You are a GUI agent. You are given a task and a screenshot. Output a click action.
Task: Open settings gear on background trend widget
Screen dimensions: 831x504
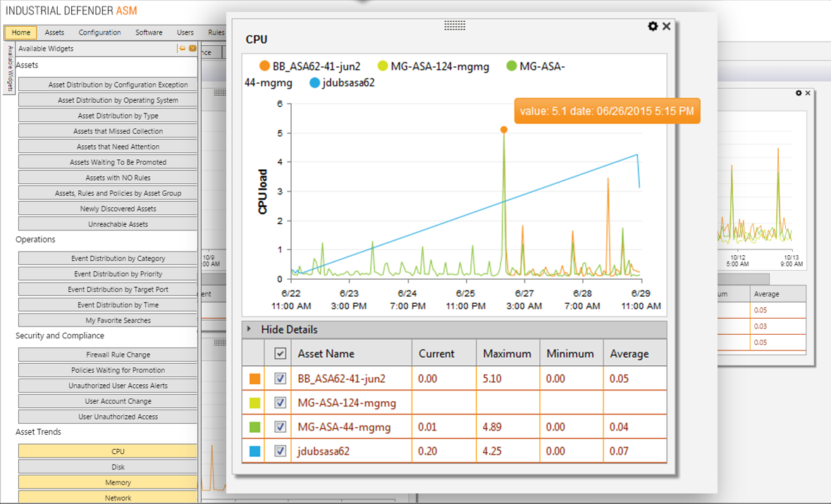click(x=799, y=93)
